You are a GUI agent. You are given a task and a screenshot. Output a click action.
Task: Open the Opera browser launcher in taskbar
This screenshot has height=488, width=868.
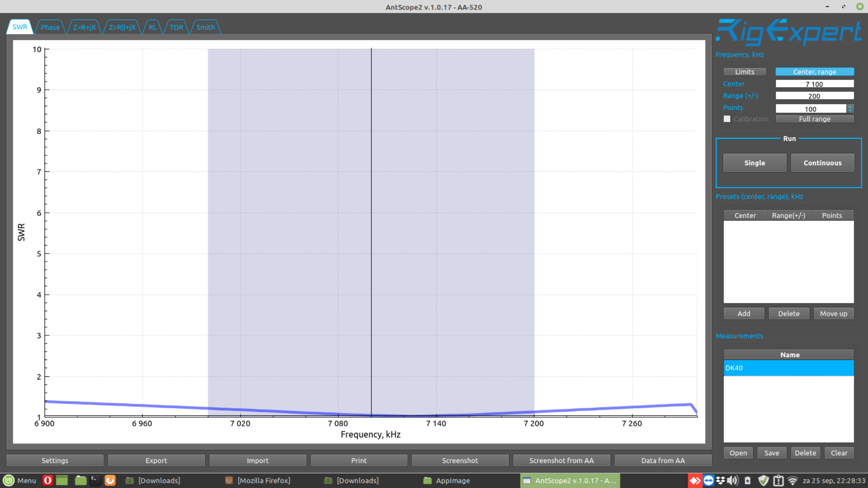coord(47,480)
